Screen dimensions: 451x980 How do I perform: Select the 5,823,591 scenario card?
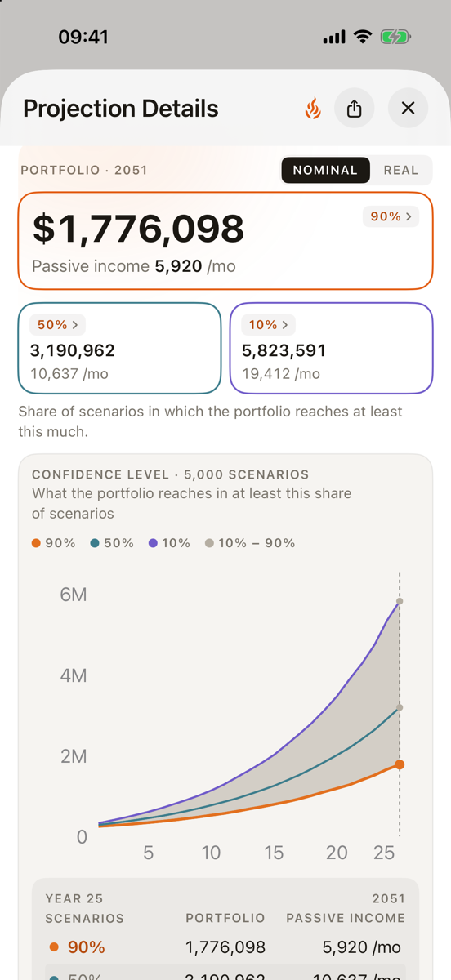(x=331, y=348)
